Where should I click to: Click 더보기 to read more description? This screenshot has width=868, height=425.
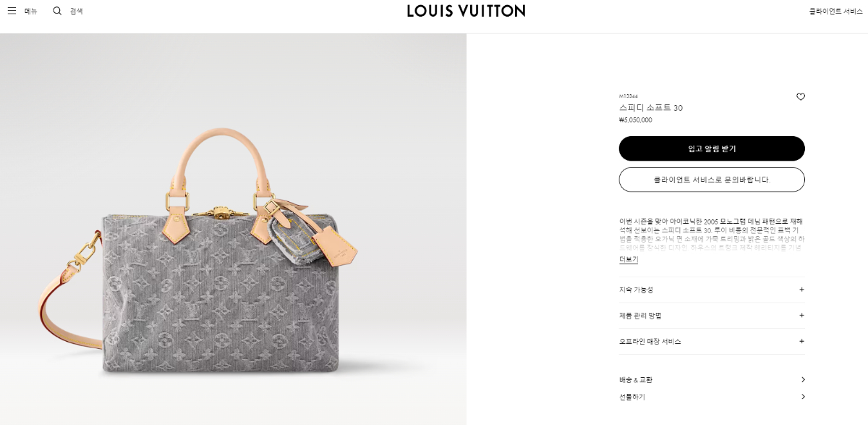click(x=629, y=259)
